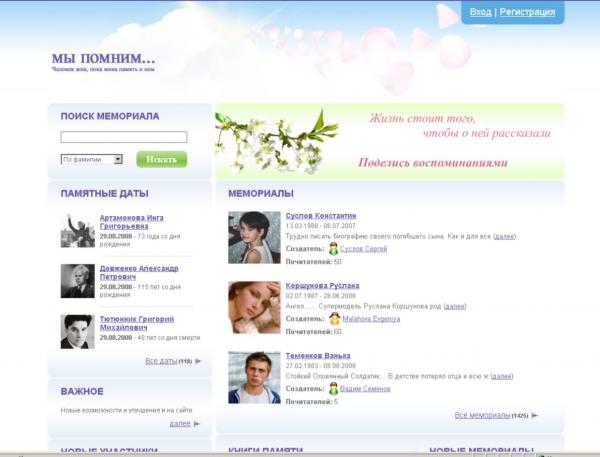This screenshot has height=457, width=600.
Task: Click the Теменков Ванька memorial photo
Action: [254, 377]
